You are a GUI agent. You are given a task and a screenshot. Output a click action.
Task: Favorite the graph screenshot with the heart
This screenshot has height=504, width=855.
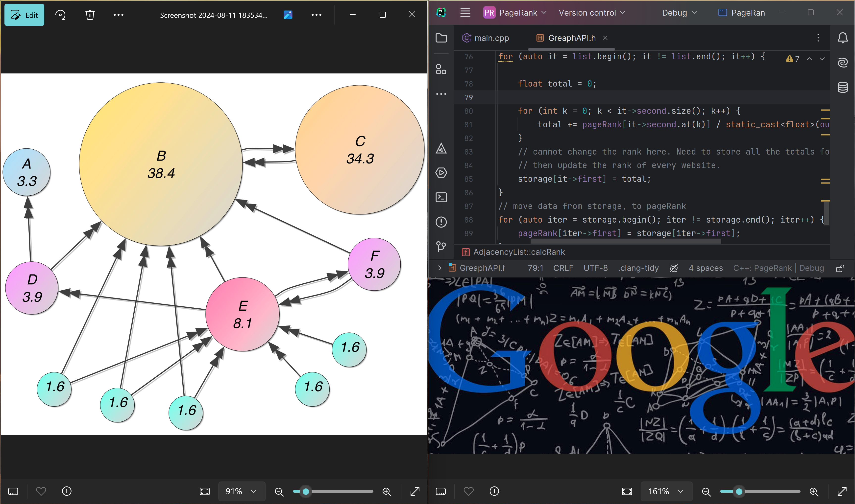coord(41,491)
